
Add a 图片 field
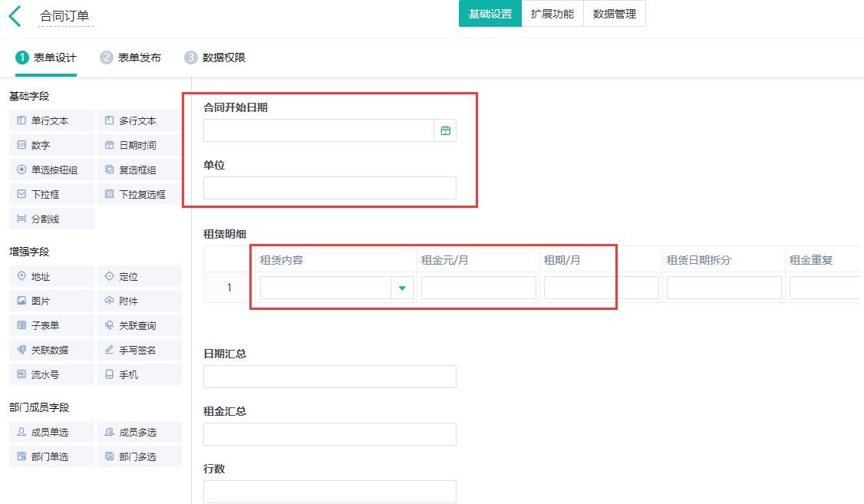[52, 301]
